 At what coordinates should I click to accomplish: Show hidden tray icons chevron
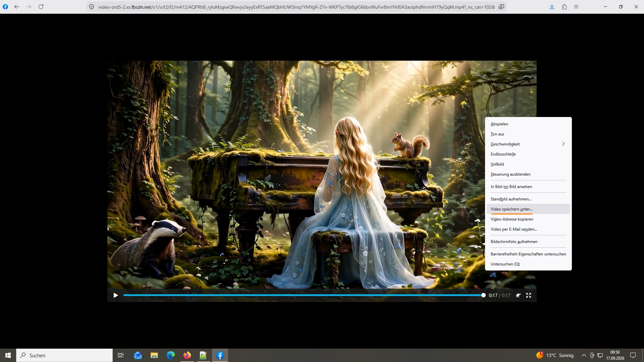click(584, 355)
